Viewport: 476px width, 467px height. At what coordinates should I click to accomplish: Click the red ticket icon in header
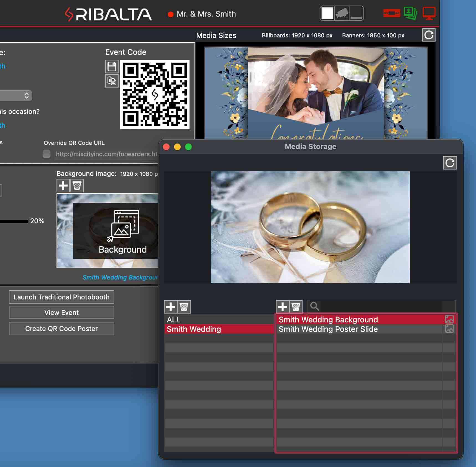click(x=391, y=13)
